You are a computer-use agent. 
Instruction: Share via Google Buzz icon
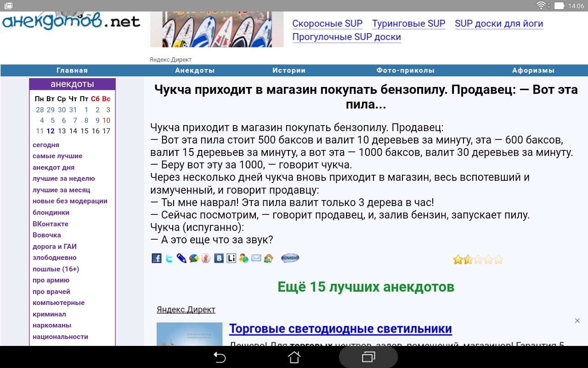(x=193, y=258)
